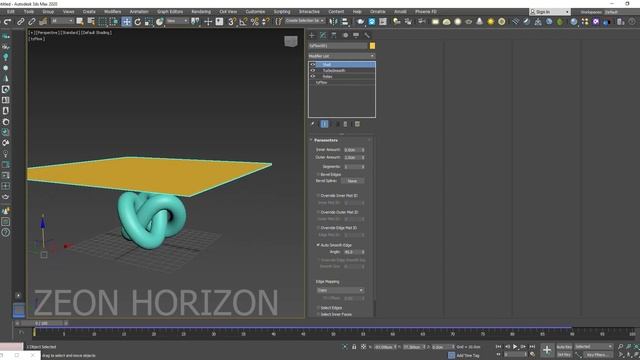Toggle visibility eye of the Shell modifier

tap(313, 64)
